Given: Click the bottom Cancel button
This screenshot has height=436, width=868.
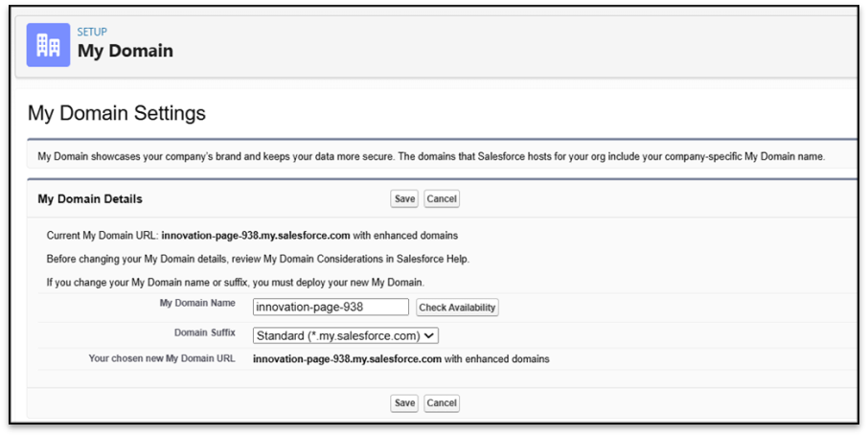Looking at the screenshot, I should coord(442,403).
